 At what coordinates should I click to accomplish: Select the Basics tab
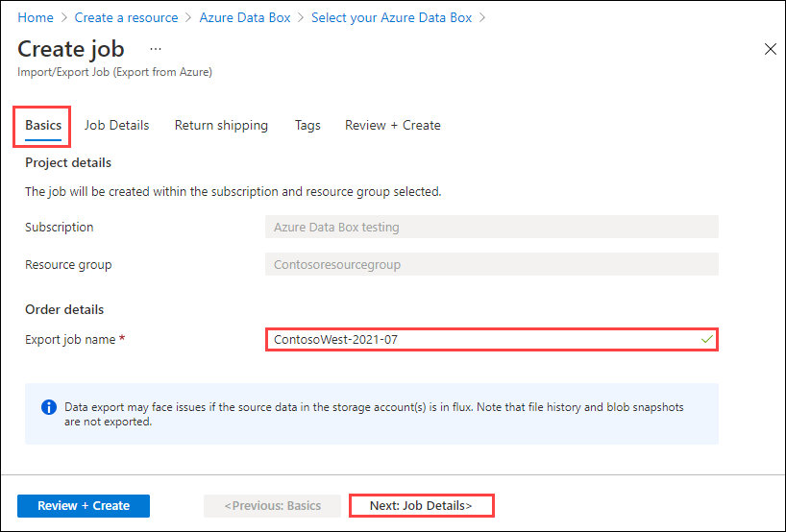[x=43, y=125]
